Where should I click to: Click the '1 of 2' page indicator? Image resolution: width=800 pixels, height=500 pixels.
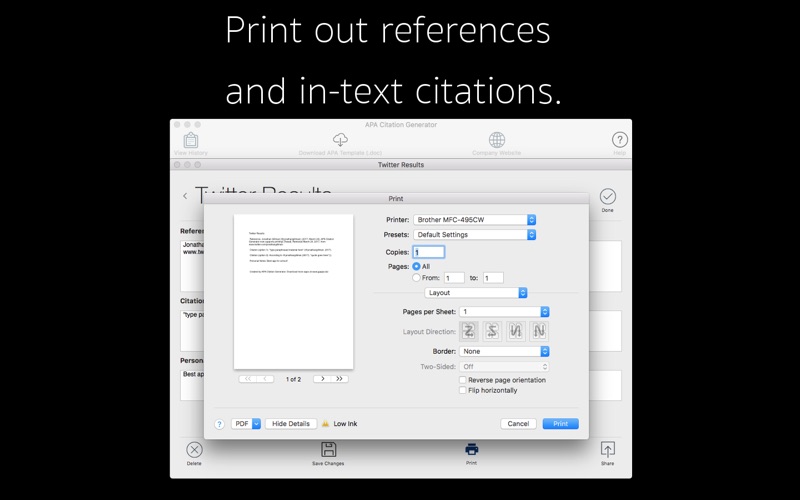point(293,380)
